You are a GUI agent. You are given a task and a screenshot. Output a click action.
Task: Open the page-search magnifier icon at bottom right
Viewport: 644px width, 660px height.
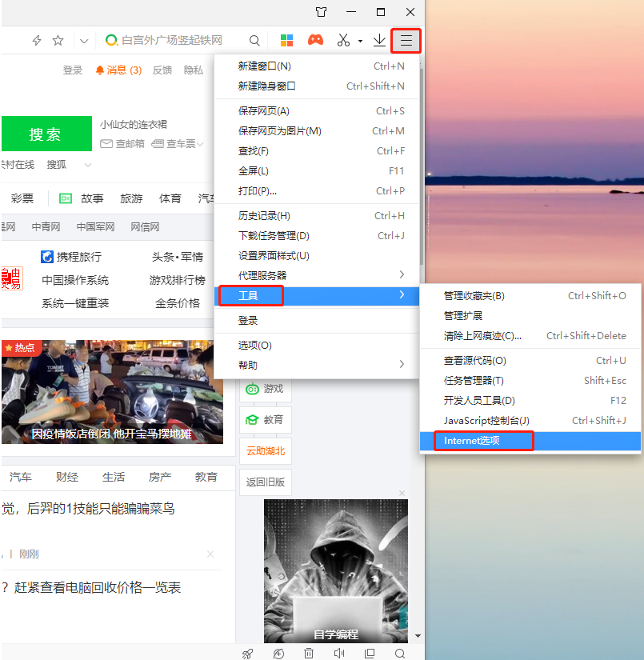tap(399, 654)
